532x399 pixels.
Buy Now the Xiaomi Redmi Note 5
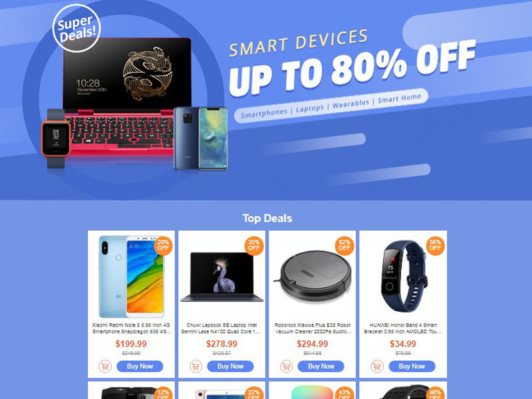(x=140, y=366)
